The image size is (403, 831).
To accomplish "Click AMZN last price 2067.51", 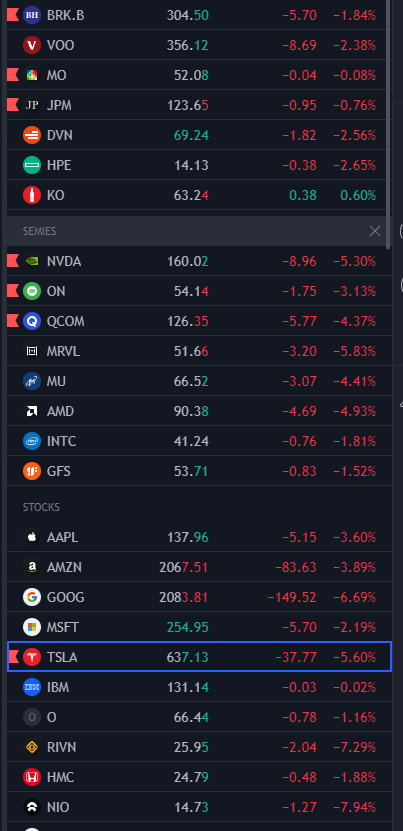I will [183, 568].
